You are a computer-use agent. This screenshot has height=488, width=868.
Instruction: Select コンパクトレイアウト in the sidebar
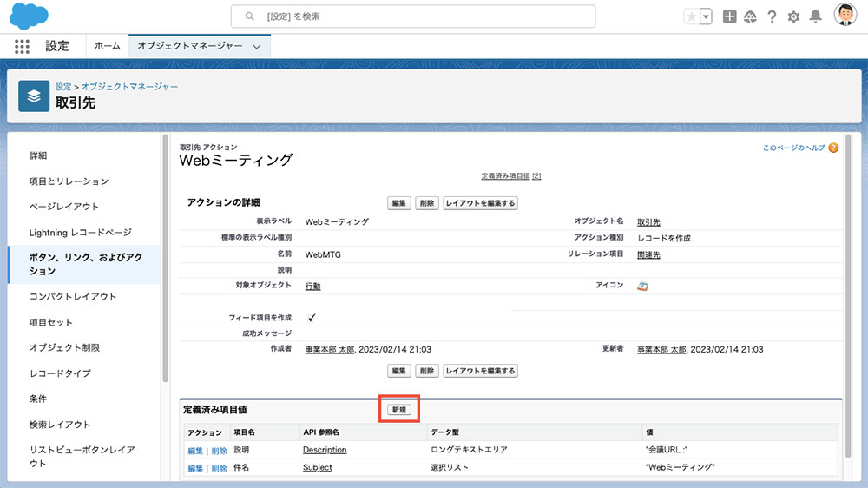pyautogui.click(x=73, y=296)
